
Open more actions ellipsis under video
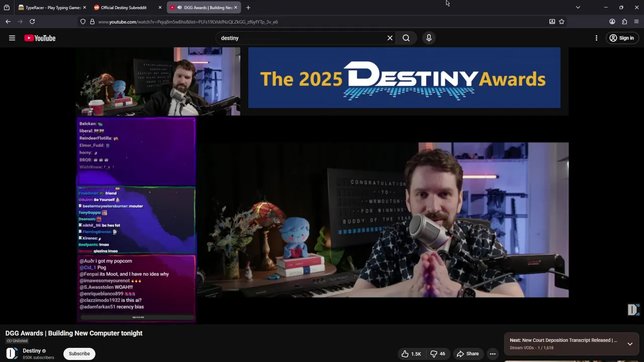pyautogui.click(x=493, y=354)
